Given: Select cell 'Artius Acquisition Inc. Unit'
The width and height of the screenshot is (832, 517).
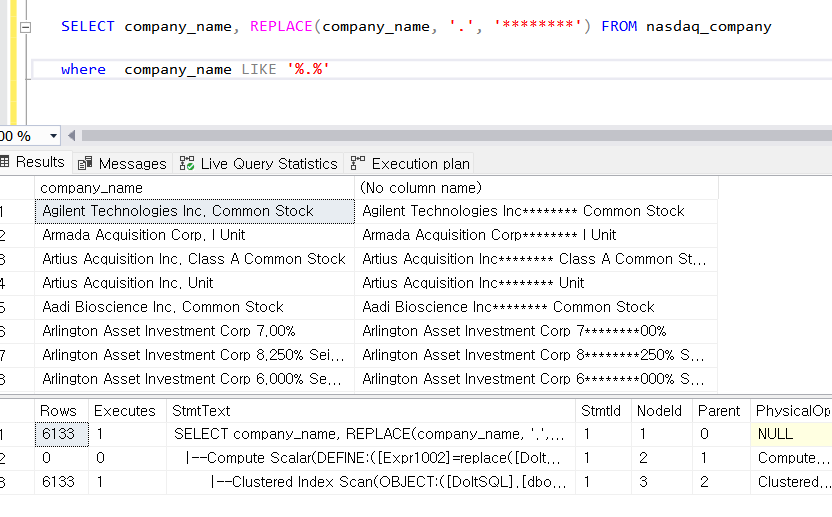Looking at the screenshot, I should click(x=194, y=283).
